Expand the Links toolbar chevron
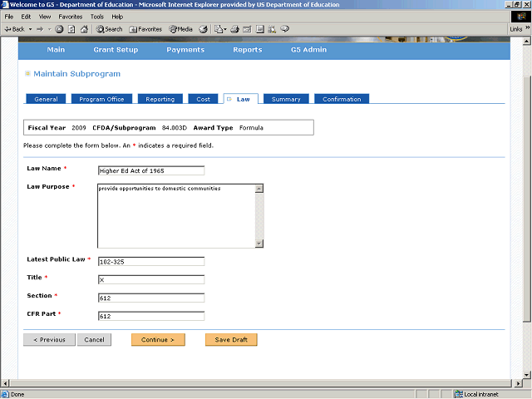This screenshot has width=532, height=399. tap(528, 27)
